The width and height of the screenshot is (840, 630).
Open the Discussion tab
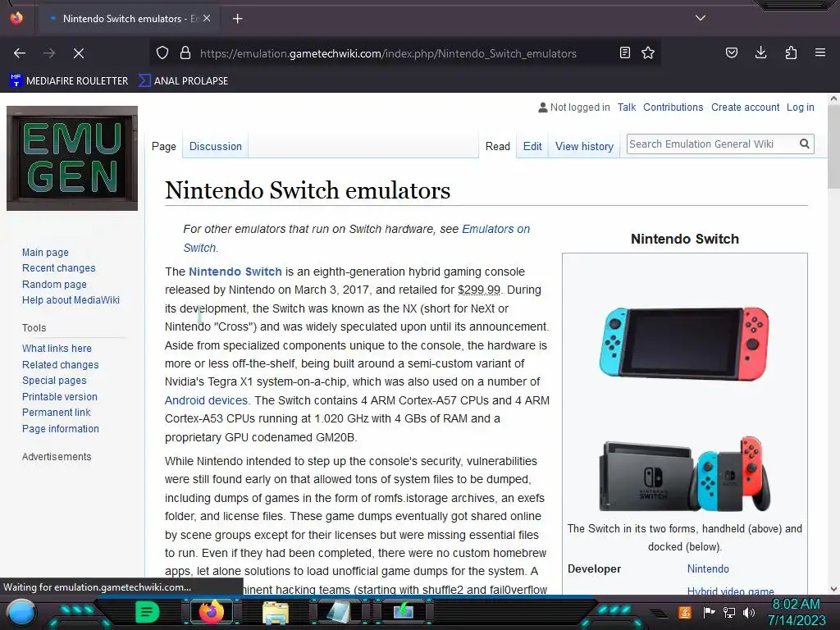pyautogui.click(x=216, y=146)
